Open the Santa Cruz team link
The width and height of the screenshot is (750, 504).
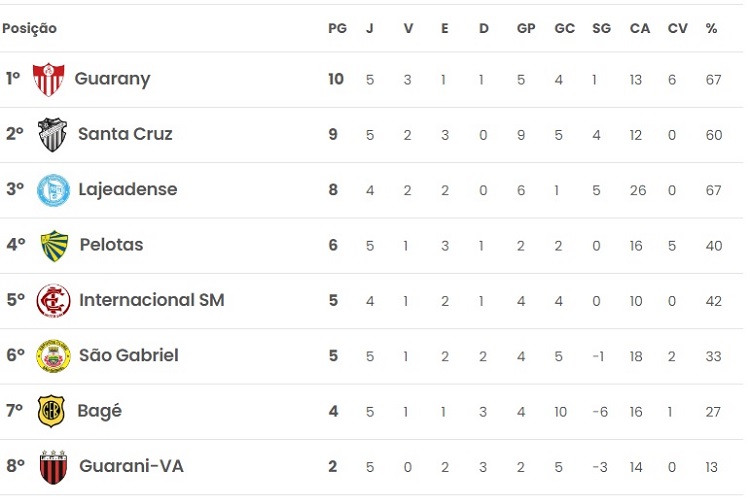125,134
